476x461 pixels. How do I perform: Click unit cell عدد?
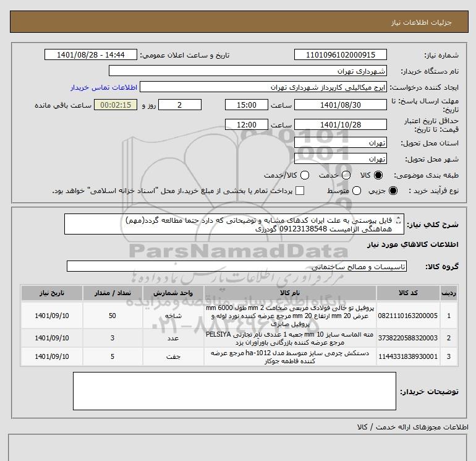(173, 338)
